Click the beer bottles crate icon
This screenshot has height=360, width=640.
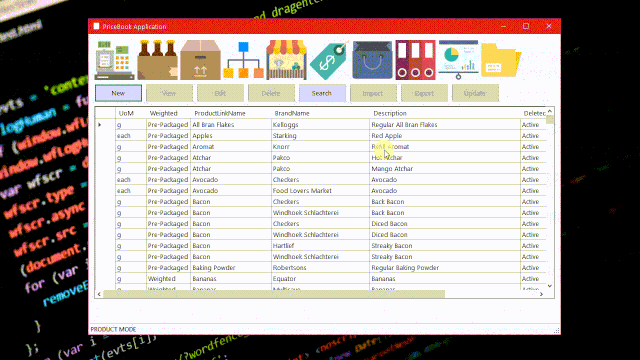(x=157, y=60)
